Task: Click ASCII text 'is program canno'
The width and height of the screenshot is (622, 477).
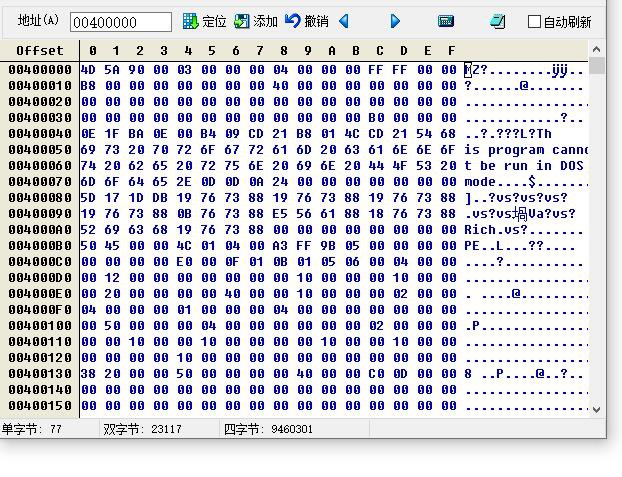Action: click(526, 150)
